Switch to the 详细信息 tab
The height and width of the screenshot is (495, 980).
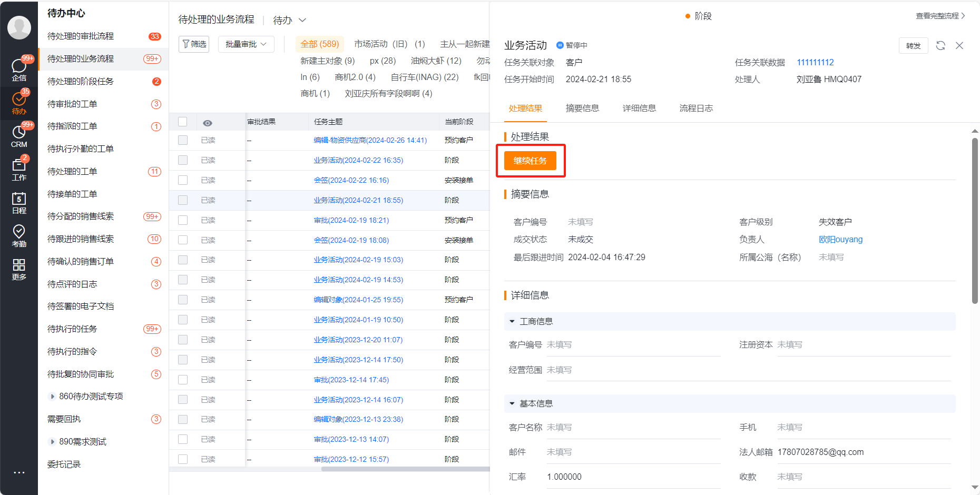tap(639, 108)
